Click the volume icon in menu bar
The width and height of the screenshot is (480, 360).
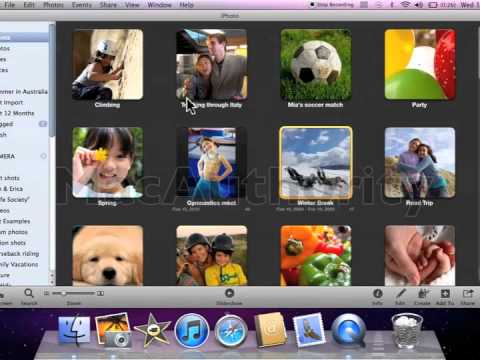coord(418,5)
